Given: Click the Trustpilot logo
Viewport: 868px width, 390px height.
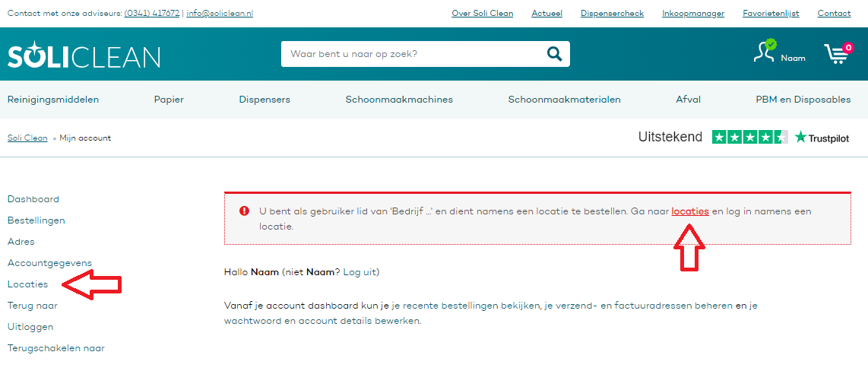Looking at the screenshot, I should click(x=822, y=138).
